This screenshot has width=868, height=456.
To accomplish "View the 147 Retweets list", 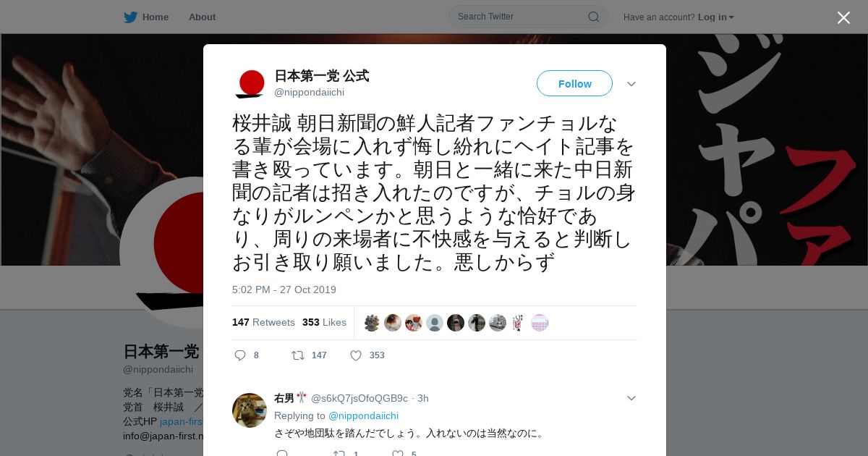I will click(x=263, y=322).
